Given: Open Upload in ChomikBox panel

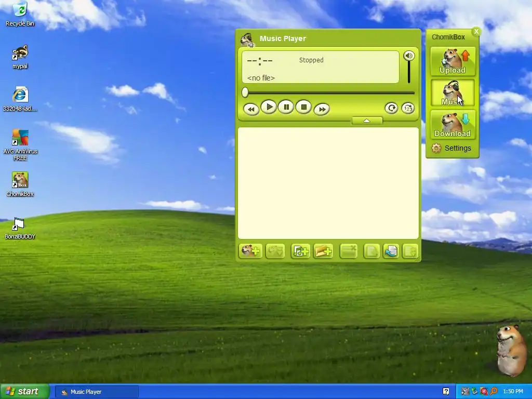Looking at the screenshot, I should [453, 61].
